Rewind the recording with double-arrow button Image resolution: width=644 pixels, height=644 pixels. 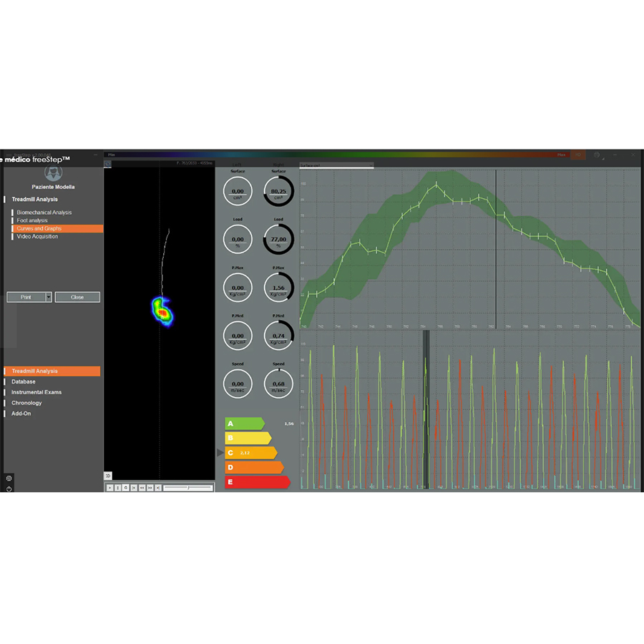tap(142, 487)
